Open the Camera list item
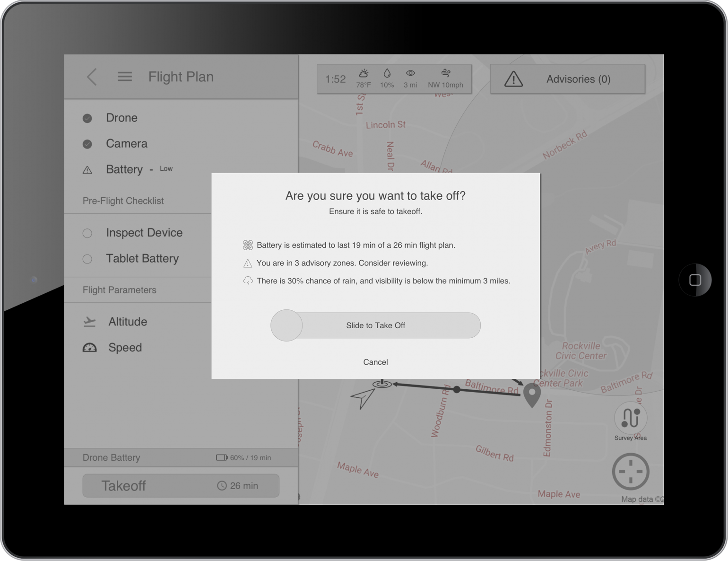 point(127,143)
